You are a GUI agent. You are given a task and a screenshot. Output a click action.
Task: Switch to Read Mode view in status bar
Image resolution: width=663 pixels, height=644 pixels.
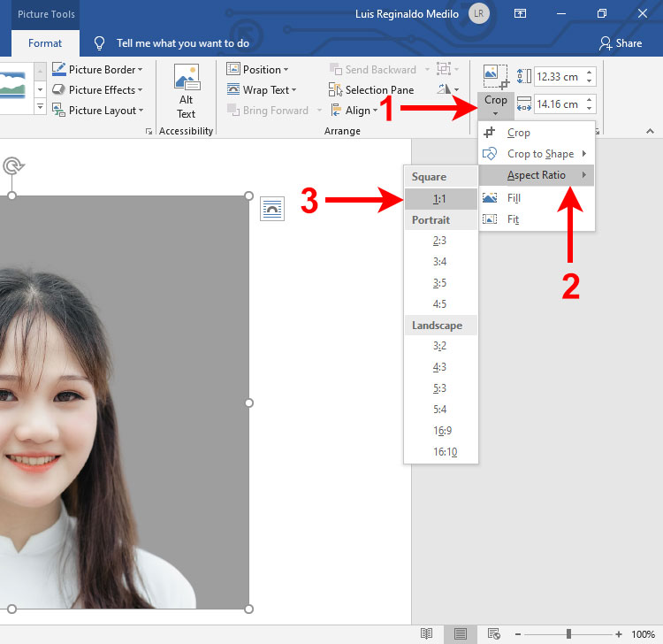pos(426,633)
